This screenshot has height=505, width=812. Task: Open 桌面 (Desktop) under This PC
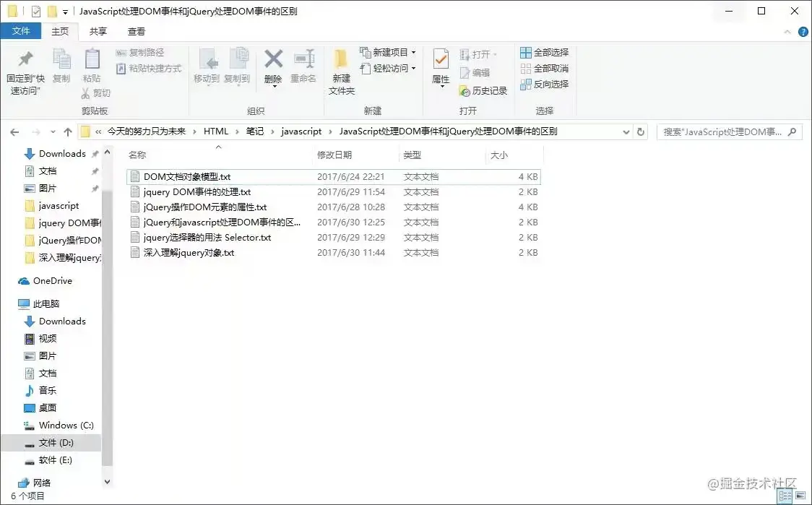(48, 408)
